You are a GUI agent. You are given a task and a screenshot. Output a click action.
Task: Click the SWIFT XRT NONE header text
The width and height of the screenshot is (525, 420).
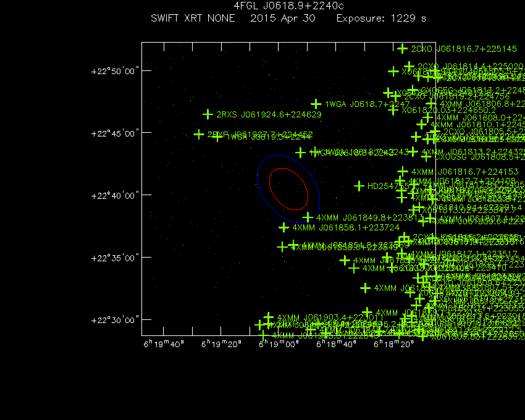pyautogui.click(x=193, y=18)
